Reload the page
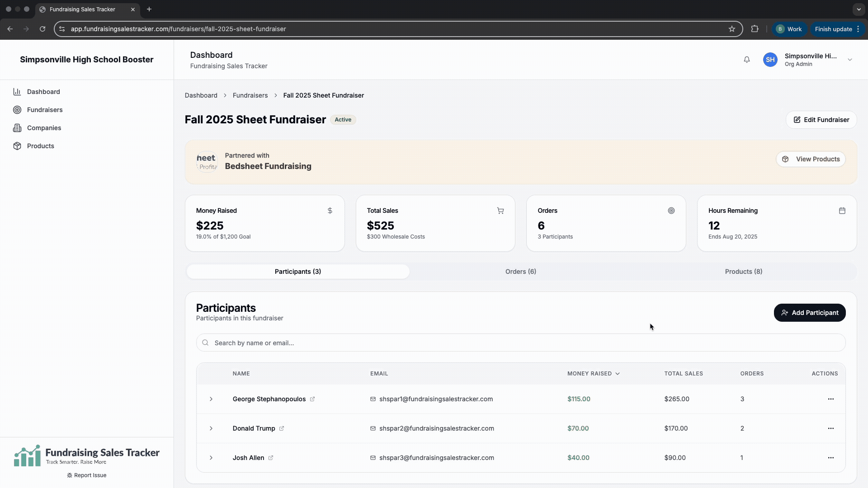This screenshot has height=488, width=868. point(42,29)
